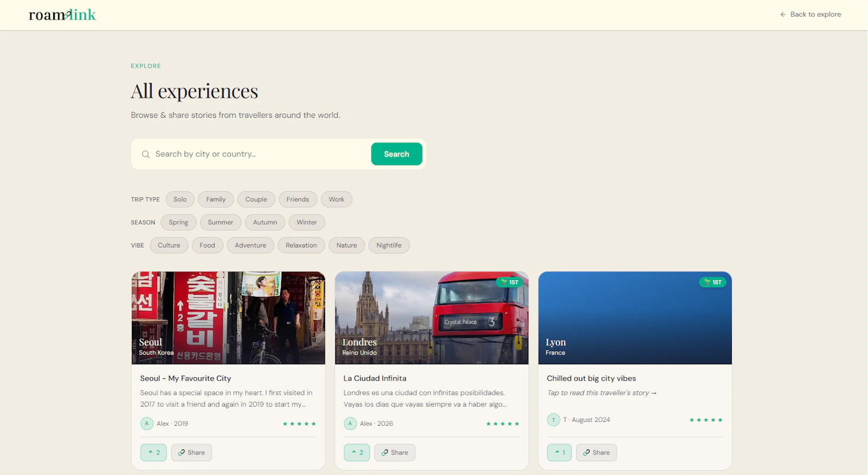Select the Culture vibe chip
The height and width of the screenshot is (475, 868).
click(x=169, y=245)
